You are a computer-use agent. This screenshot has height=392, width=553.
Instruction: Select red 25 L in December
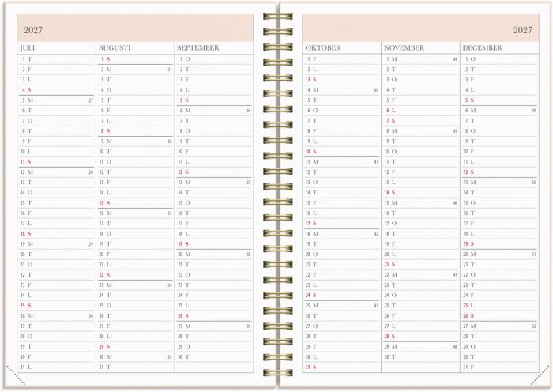pyautogui.click(x=468, y=305)
